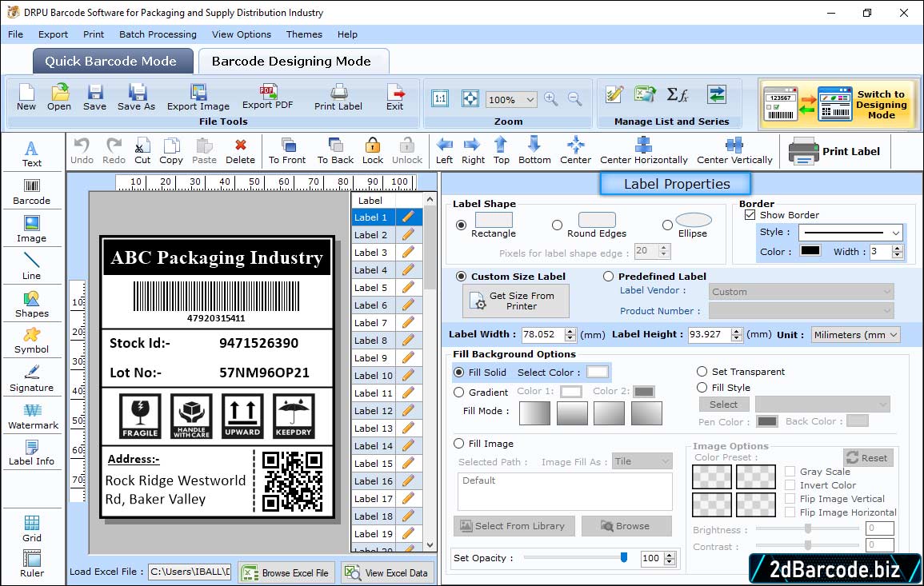
Task: Create a New label file
Action: (x=26, y=98)
